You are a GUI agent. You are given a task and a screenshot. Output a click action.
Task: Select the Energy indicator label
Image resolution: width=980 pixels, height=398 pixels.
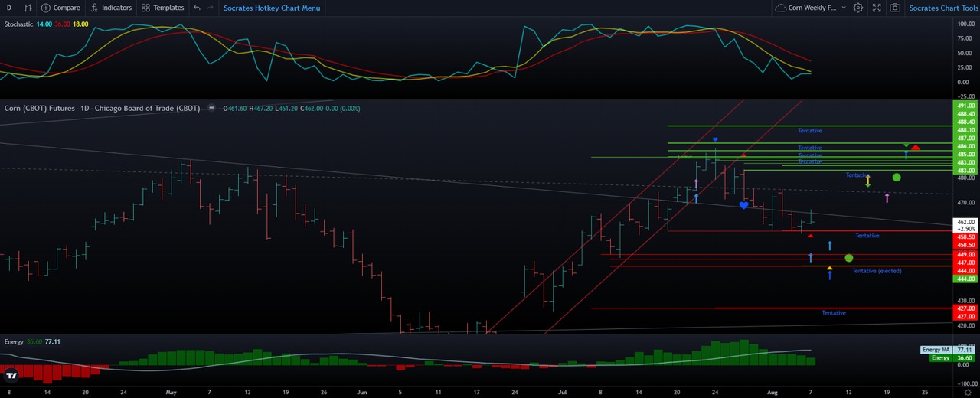(x=14, y=341)
